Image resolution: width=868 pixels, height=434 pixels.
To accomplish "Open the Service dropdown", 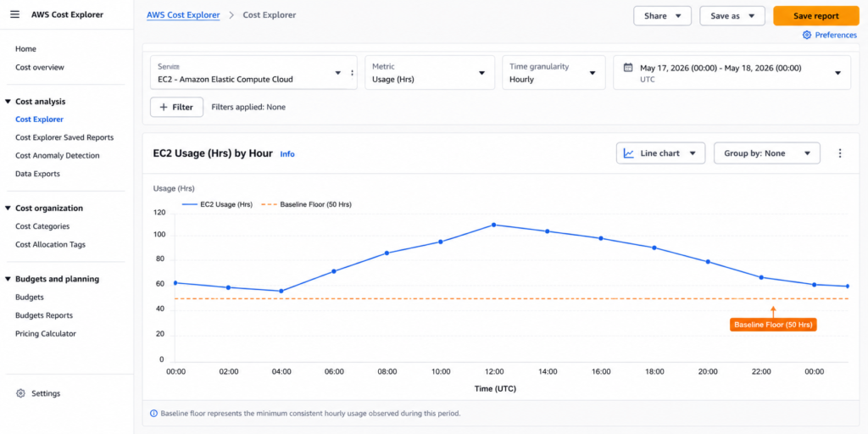I will [x=253, y=73].
